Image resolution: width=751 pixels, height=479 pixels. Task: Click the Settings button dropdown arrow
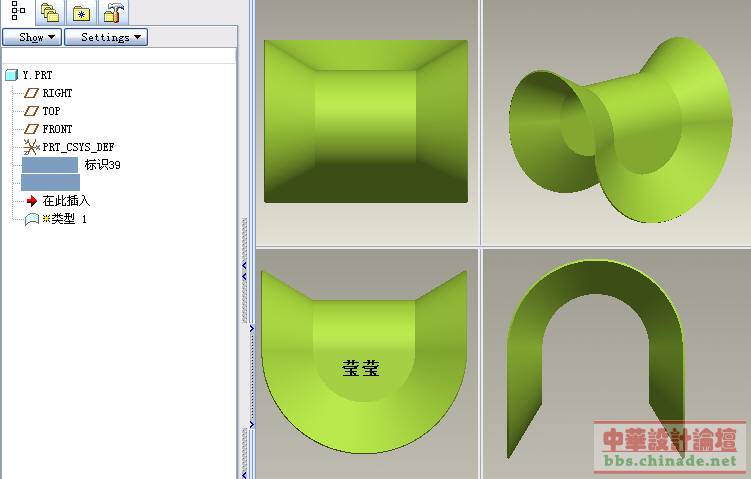pos(137,37)
